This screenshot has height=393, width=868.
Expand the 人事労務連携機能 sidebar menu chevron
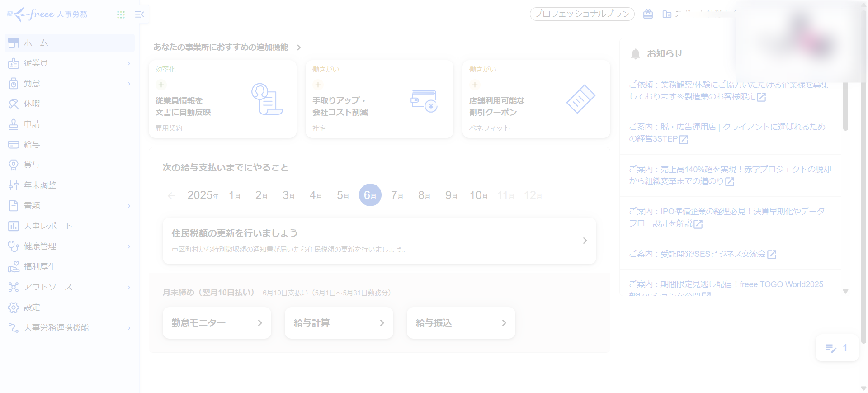[129, 328]
